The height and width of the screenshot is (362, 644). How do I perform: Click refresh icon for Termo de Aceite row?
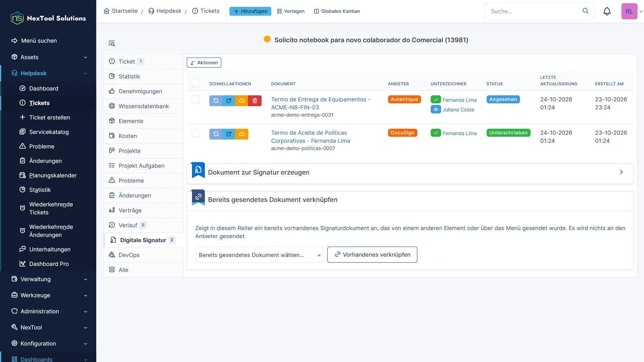pyautogui.click(x=216, y=134)
